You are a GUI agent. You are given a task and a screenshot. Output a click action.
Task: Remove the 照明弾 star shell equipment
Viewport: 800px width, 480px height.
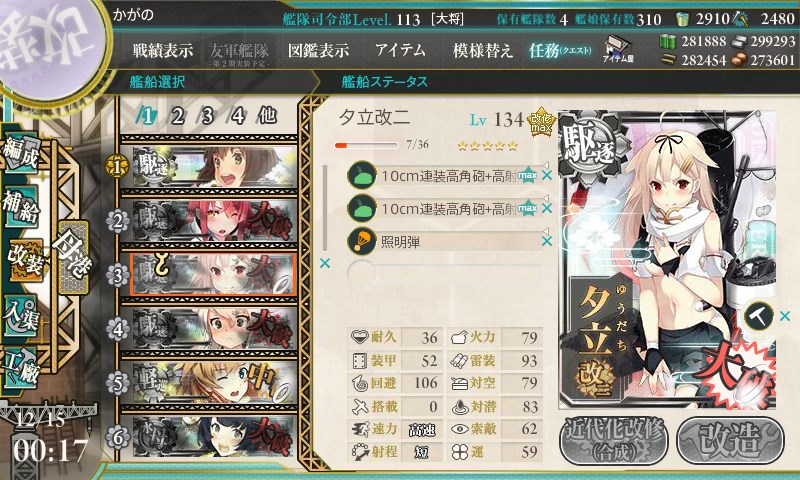[547, 241]
